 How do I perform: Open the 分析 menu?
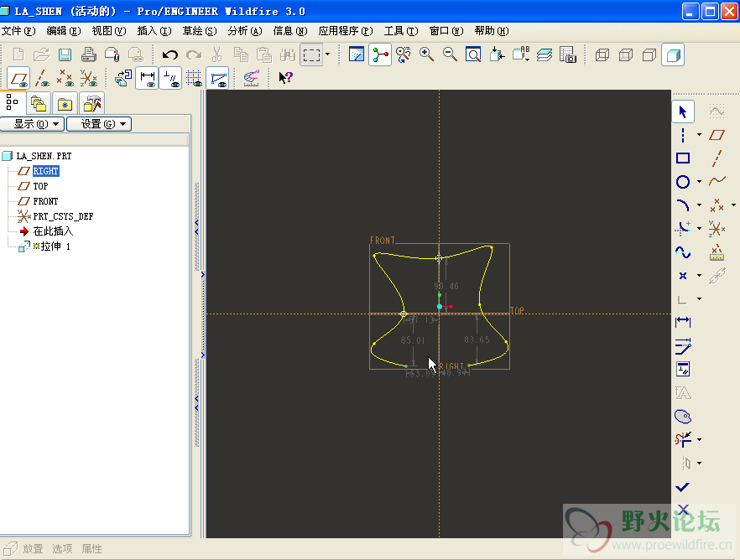pos(244,31)
